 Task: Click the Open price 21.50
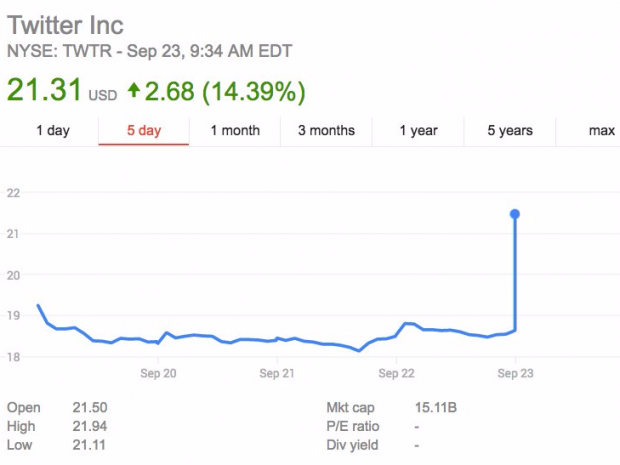89,407
